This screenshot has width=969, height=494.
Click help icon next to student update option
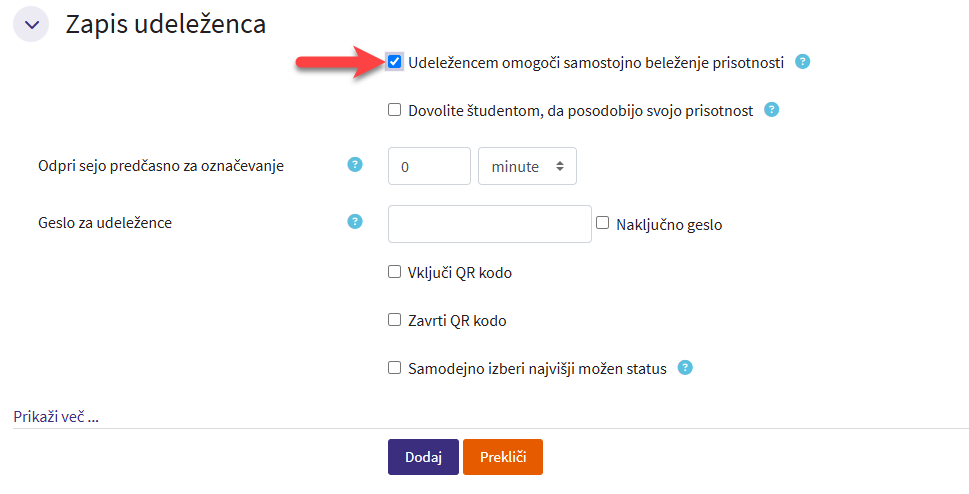(771, 110)
